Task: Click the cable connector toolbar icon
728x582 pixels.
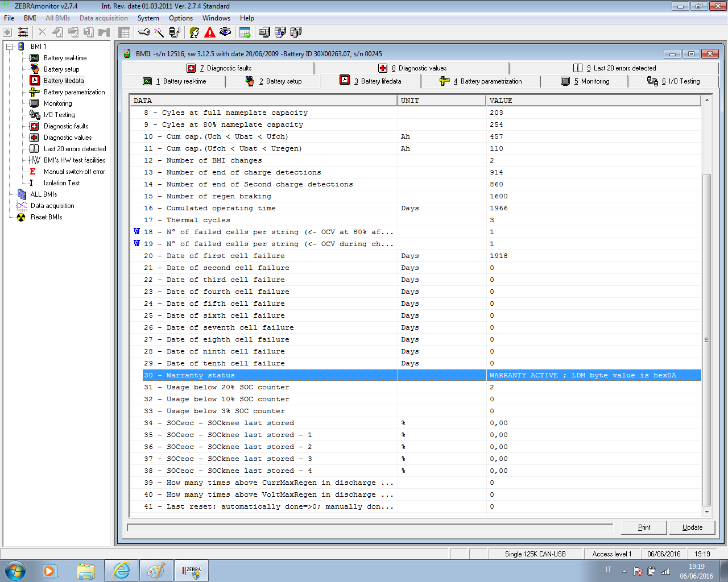Action: click(x=175, y=32)
